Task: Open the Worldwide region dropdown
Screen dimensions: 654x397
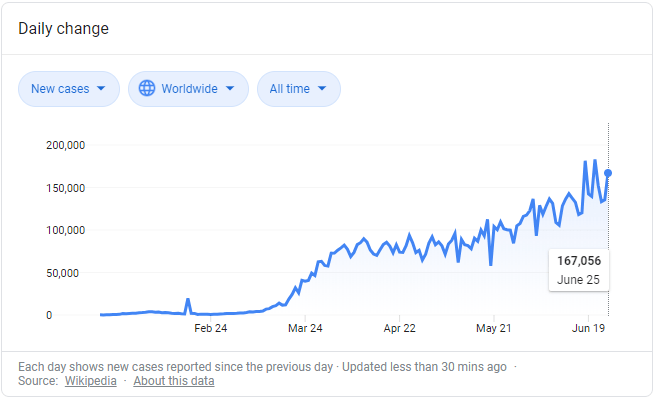Action: (188, 89)
